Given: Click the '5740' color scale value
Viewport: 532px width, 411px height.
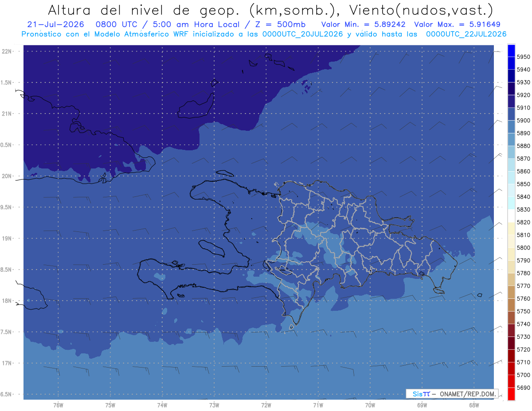Looking at the screenshot, I should (523, 324).
